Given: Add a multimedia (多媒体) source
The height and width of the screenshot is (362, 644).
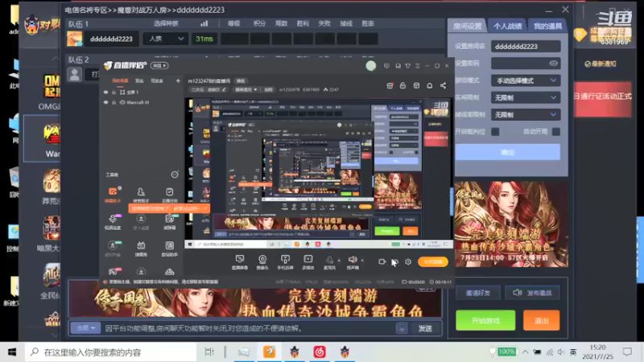Looking at the screenshot, I should (308, 261).
